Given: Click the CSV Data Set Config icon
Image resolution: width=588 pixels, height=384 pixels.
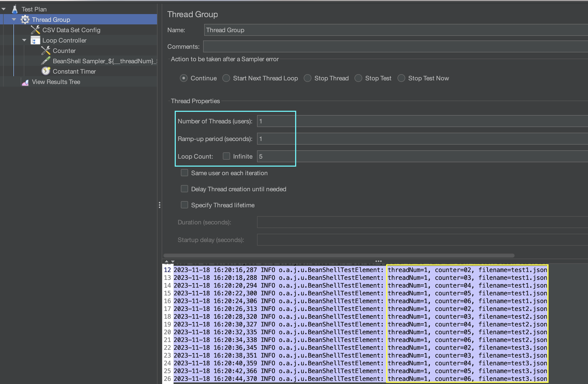Looking at the screenshot, I should pos(35,30).
